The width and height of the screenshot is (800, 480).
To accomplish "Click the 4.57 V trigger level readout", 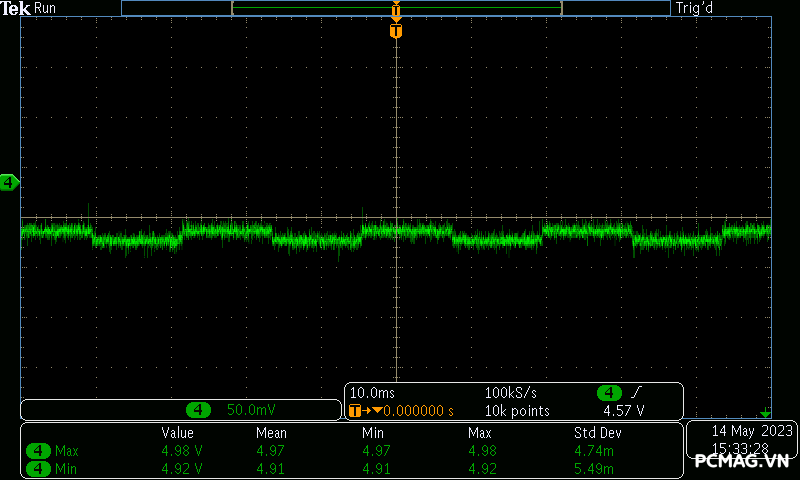I will click(x=623, y=411).
